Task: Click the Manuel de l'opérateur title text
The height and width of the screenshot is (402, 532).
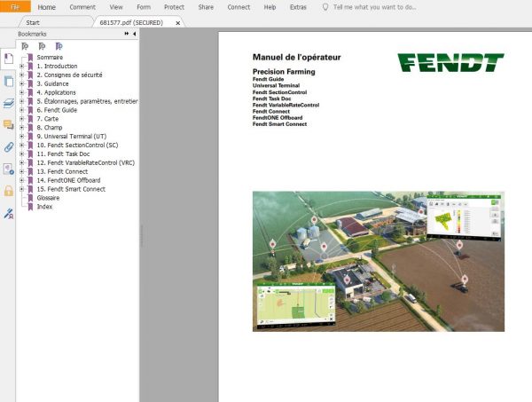Action: point(296,58)
